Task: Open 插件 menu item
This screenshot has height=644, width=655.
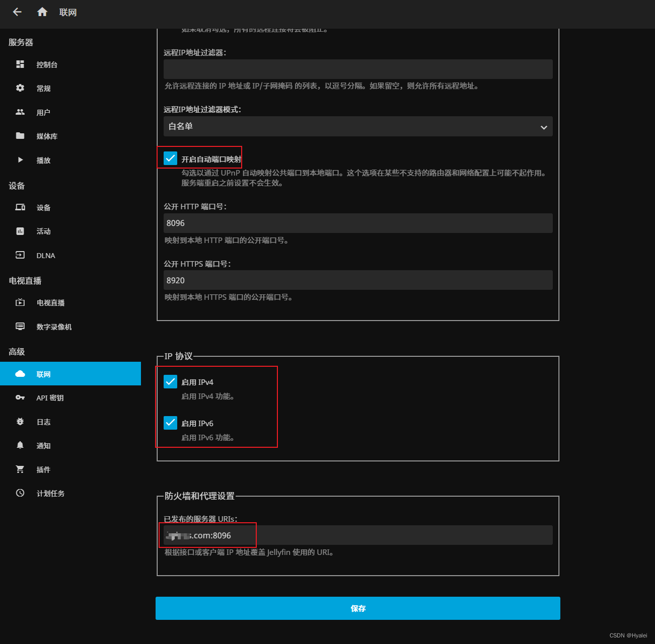Action: (70, 469)
